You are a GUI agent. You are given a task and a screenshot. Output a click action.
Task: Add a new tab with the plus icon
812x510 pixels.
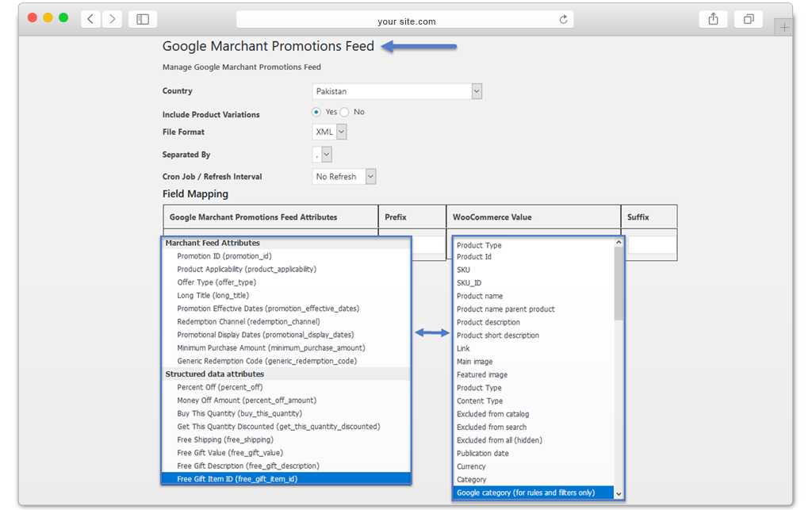(x=784, y=28)
